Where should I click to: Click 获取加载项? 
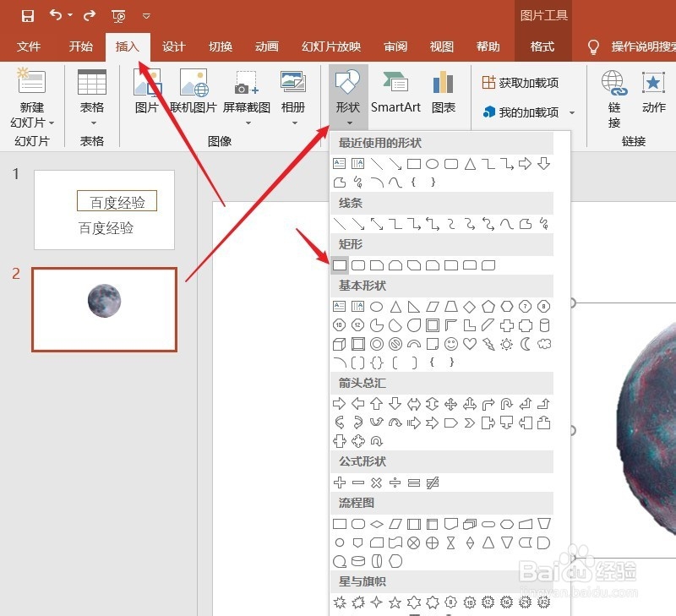tap(521, 82)
